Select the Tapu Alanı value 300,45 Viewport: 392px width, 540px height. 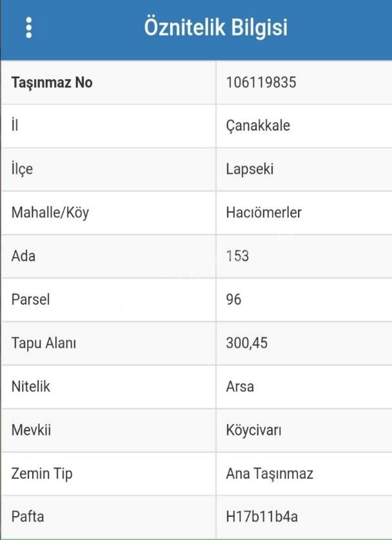tap(247, 343)
